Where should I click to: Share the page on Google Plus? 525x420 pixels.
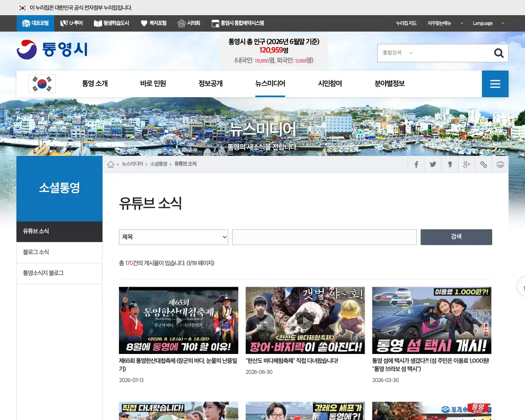click(467, 164)
